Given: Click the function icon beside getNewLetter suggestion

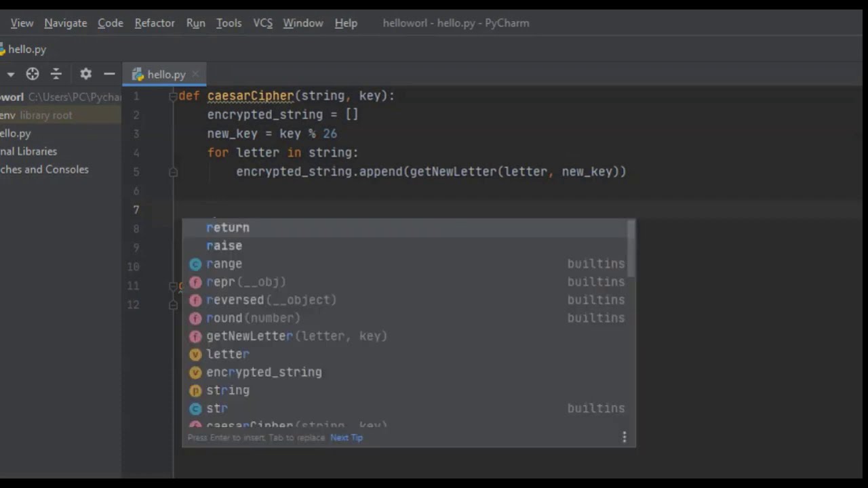Looking at the screenshot, I should point(195,336).
